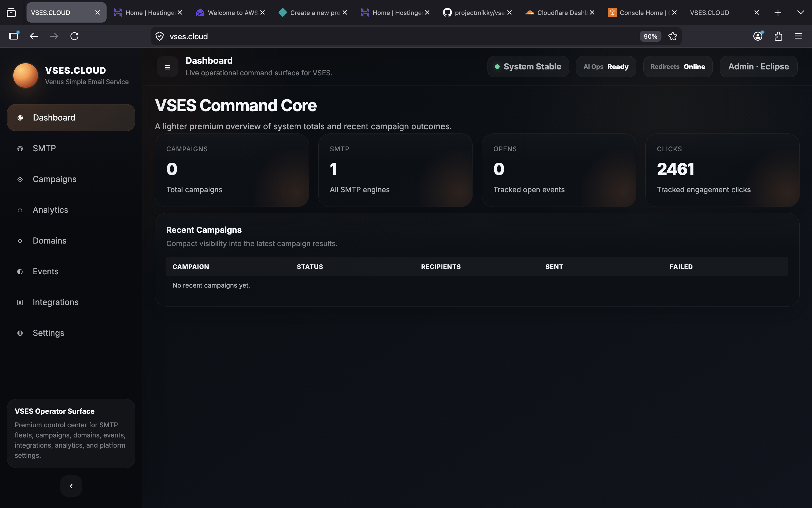Navigate to Domains in the sidebar
Viewport: 812px width, 508px height.
71,240
